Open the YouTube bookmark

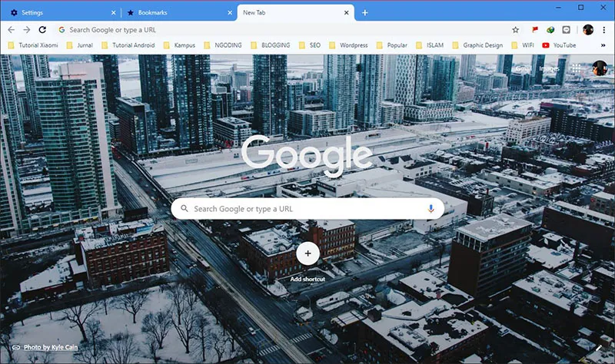559,45
